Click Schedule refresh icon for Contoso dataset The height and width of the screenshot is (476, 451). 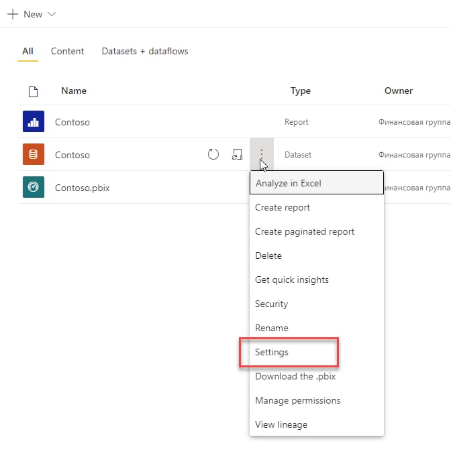(x=237, y=154)
